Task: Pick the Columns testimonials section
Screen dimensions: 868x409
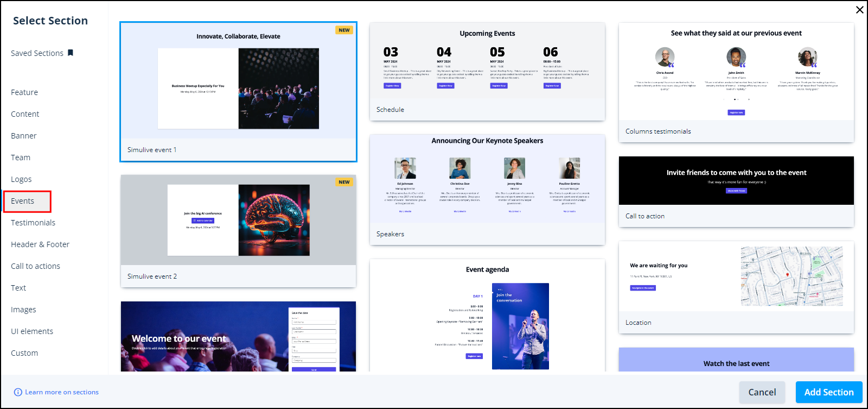Action: pyautogui.click(x=736, y=81)
